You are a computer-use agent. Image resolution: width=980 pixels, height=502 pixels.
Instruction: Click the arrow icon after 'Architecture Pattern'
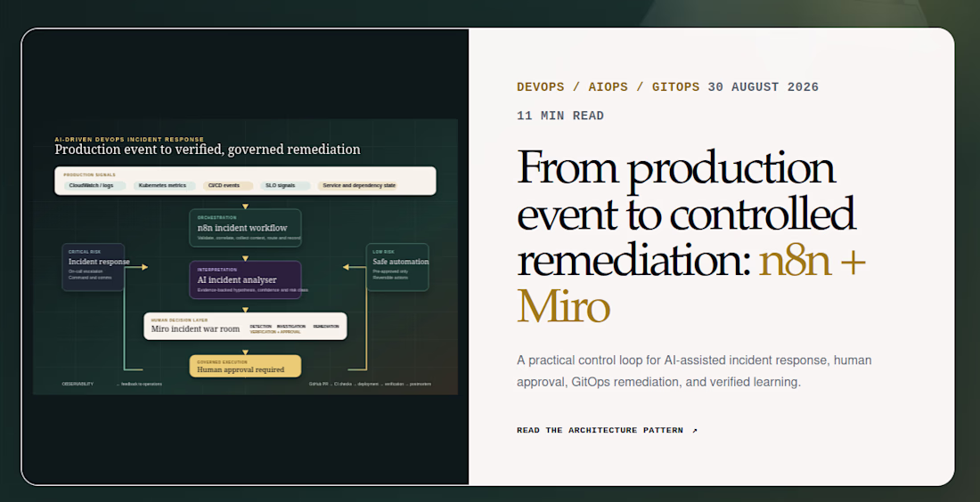pyautogui.click(x=694, y=430)
